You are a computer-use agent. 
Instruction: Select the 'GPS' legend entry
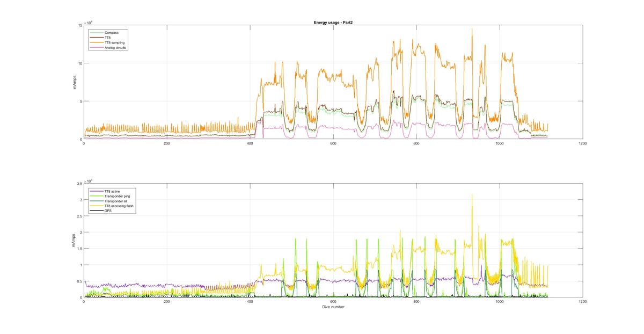click(x=107, y=210)
